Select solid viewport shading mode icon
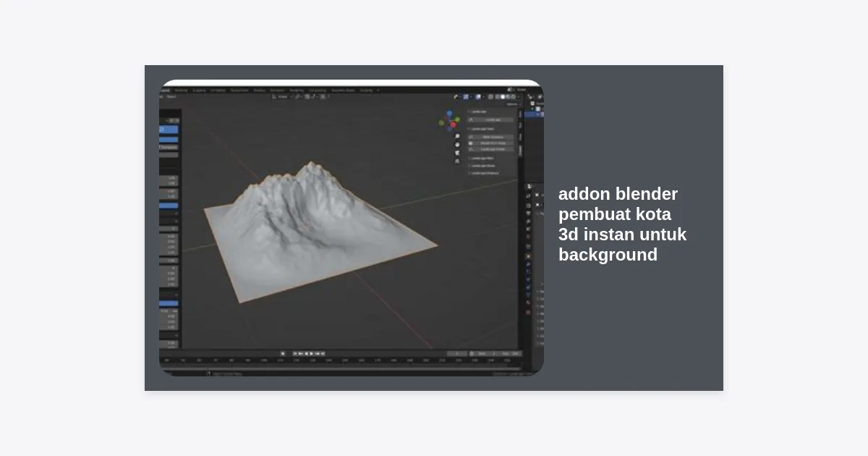 (503, 96)
